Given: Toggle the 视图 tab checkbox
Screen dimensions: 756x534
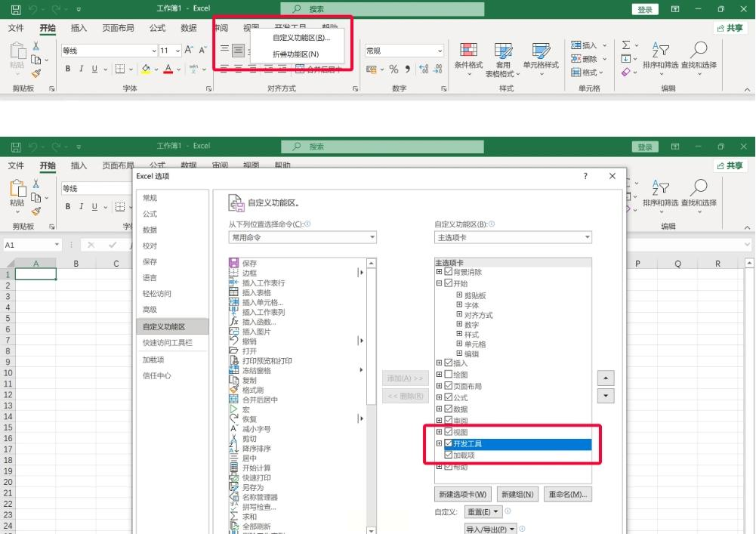Looking at the screenshot, I should pos(449,432).
